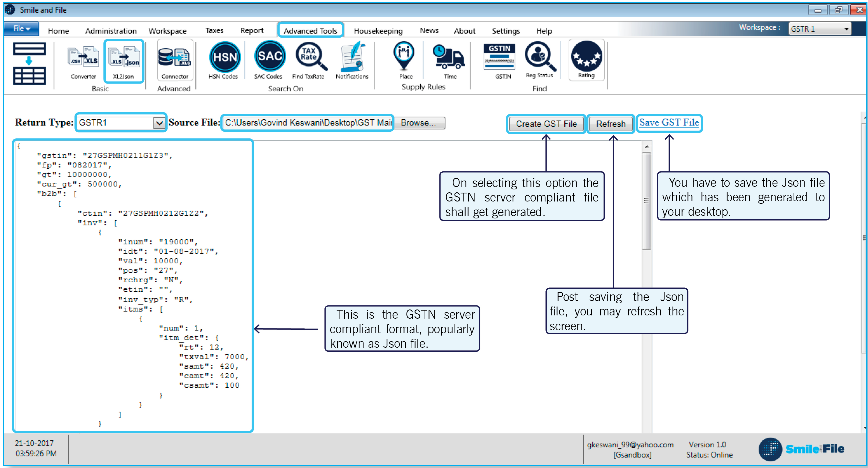Image resolution: width=868 pixels, height=468 pixels.
Task: Open the Workspace GSTR 1 dropdown
Action: coord(846,29)
